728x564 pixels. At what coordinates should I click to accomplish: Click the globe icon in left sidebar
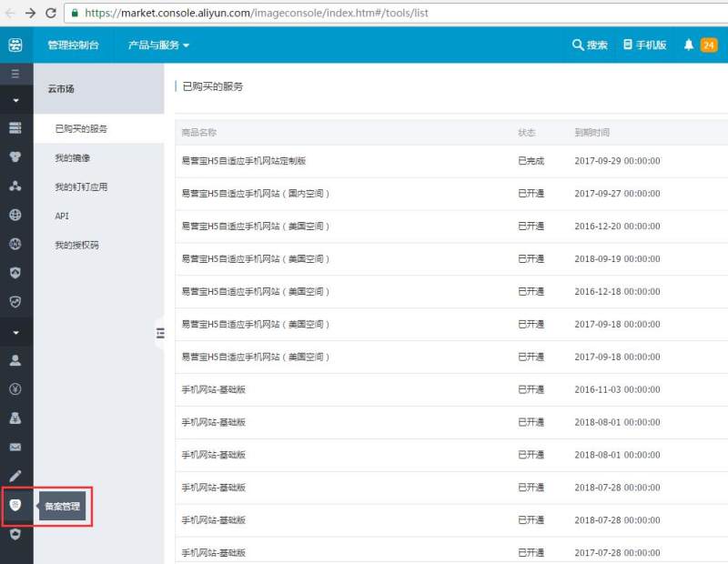15,216
